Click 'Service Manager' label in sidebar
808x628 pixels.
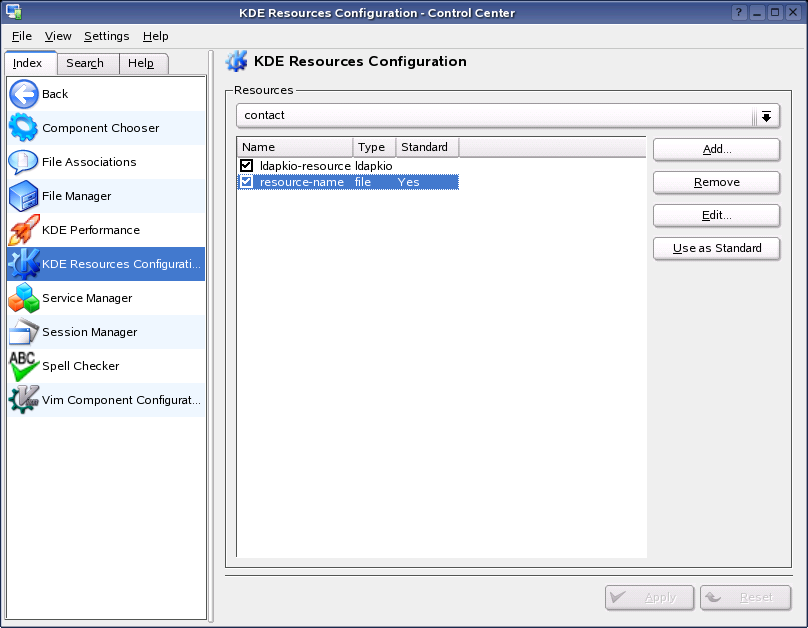point(87,298)
